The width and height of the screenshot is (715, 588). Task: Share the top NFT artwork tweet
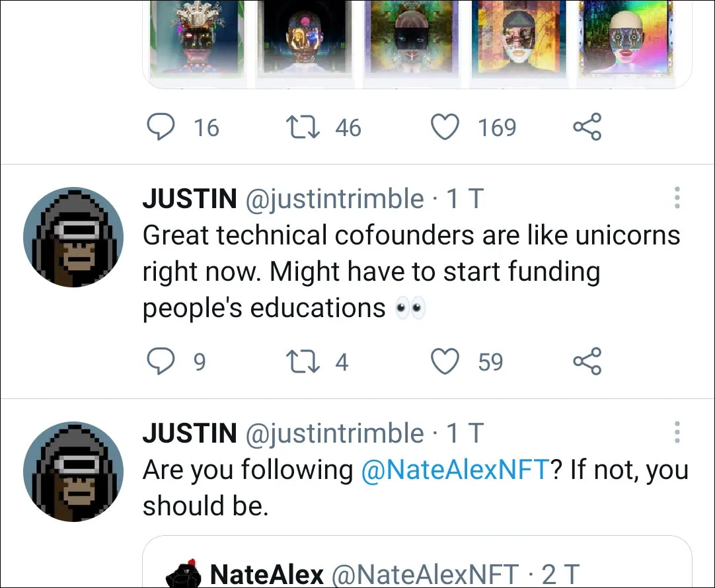click(587, 126)
